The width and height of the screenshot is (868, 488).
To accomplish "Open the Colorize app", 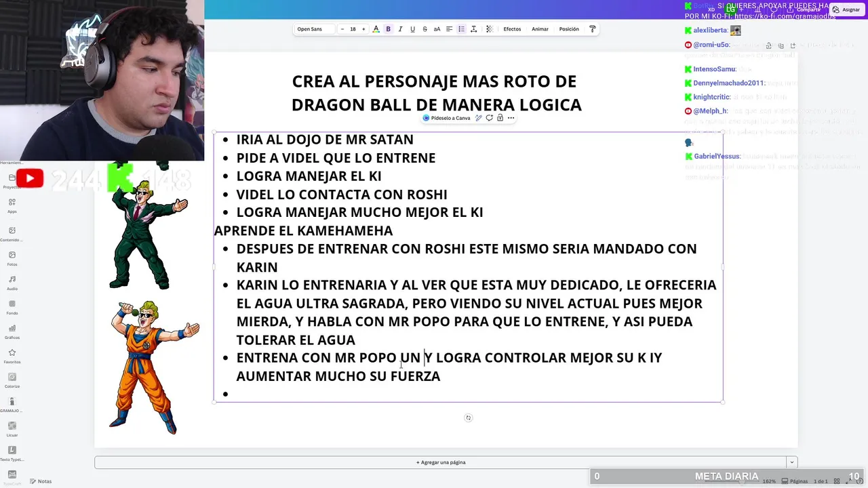I will 12,381.
